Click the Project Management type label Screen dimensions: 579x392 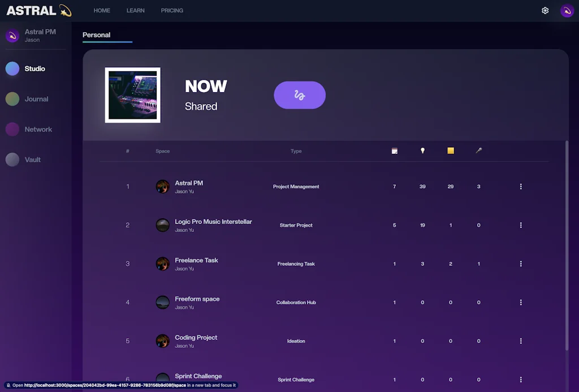pyautogui.click(x=296, y=187)
